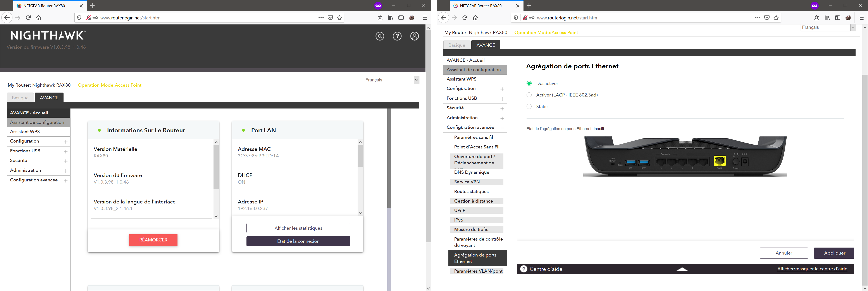
Task: Click the home icon in left browser toolbar
Action: 39,18
